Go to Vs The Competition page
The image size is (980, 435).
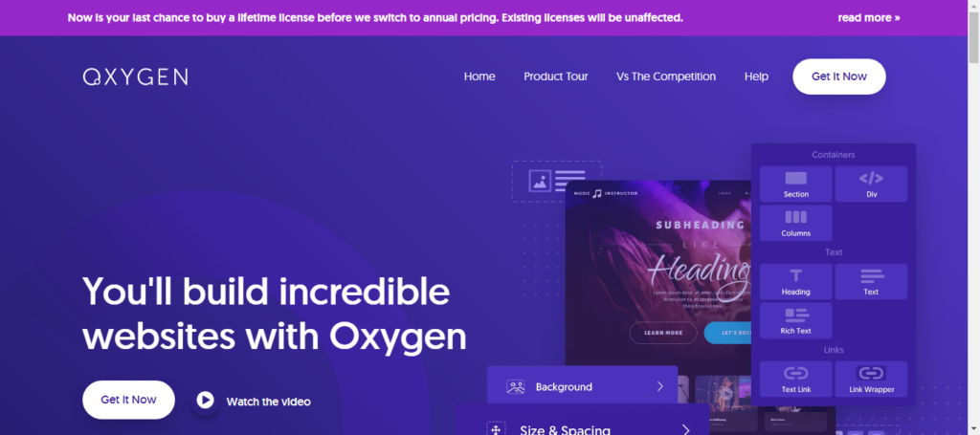(666, 76)
